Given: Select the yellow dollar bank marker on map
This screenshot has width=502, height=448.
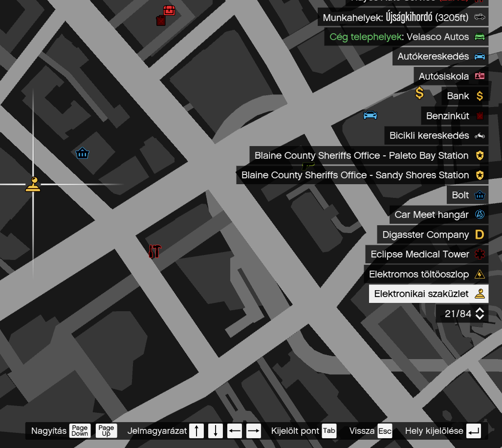Looking at the screenshot, I should pos(419,93).
